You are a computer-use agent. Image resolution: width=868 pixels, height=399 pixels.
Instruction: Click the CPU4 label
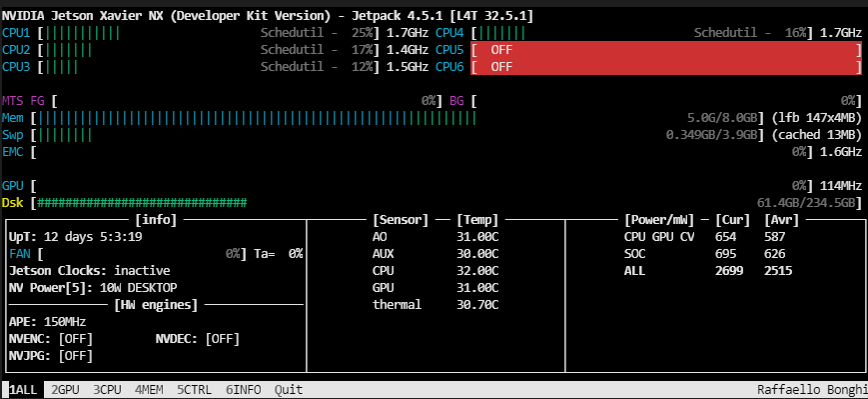(x=449, y=33)
